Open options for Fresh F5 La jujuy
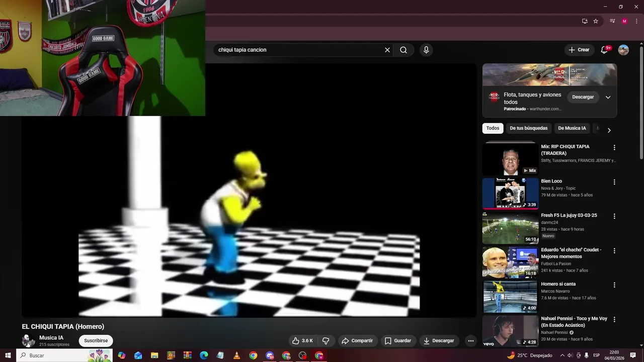The width and height of the screenshot is (644, 362). click(x=614, y=216)
